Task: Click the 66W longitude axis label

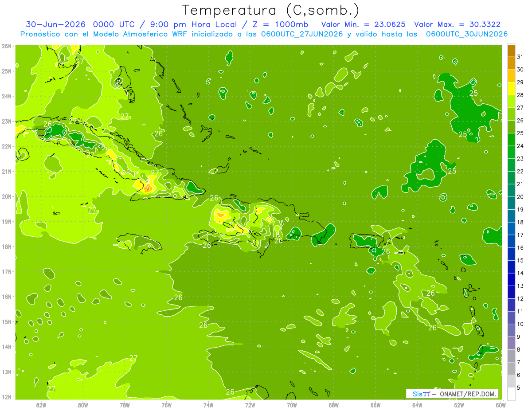Action: tap(376, 405)
